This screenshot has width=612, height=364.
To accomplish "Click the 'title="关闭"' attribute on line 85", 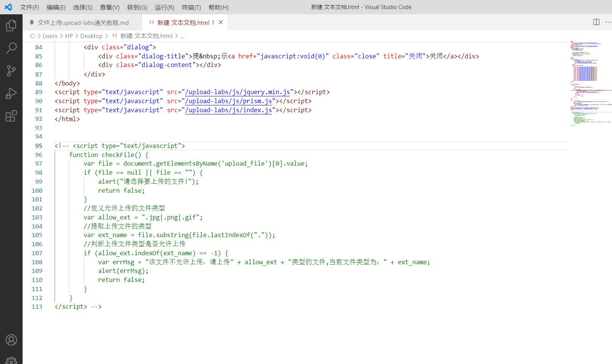I will tap(404, 56).
